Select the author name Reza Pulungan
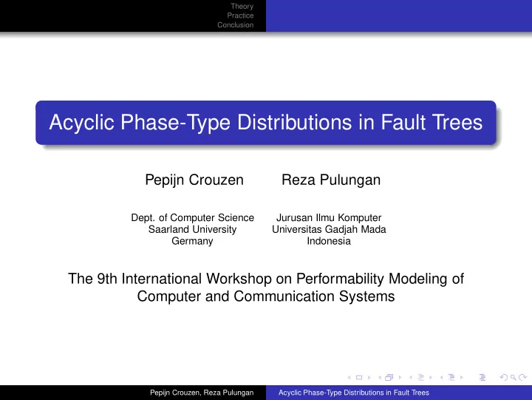The width and height of the screenshot is (532, 400). tap(331, 180)
